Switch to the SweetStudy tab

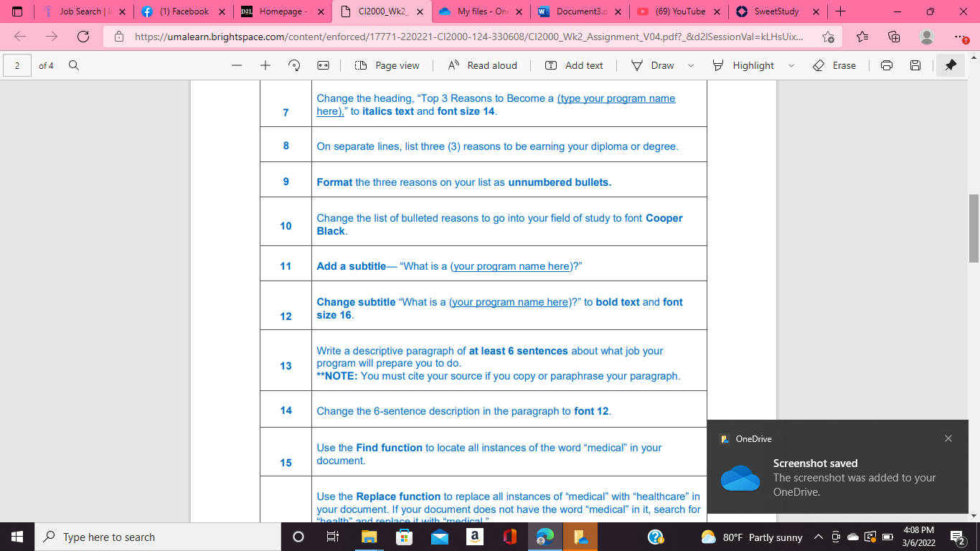(x=778, y=11)
